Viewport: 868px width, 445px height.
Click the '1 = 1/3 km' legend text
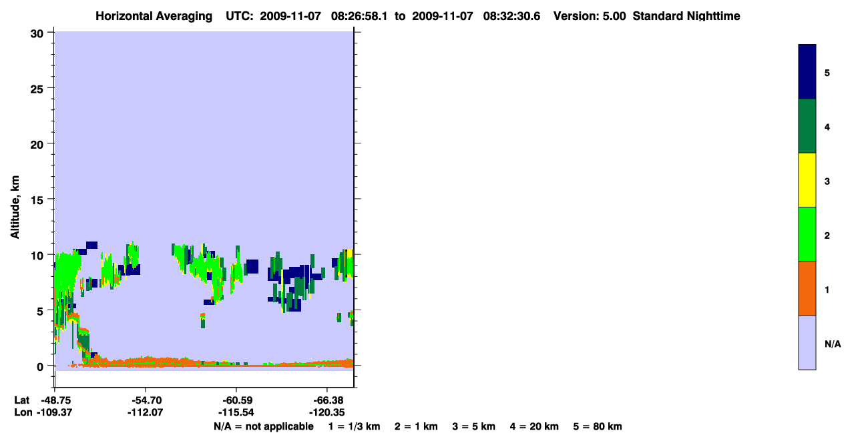tap(355, 426)
